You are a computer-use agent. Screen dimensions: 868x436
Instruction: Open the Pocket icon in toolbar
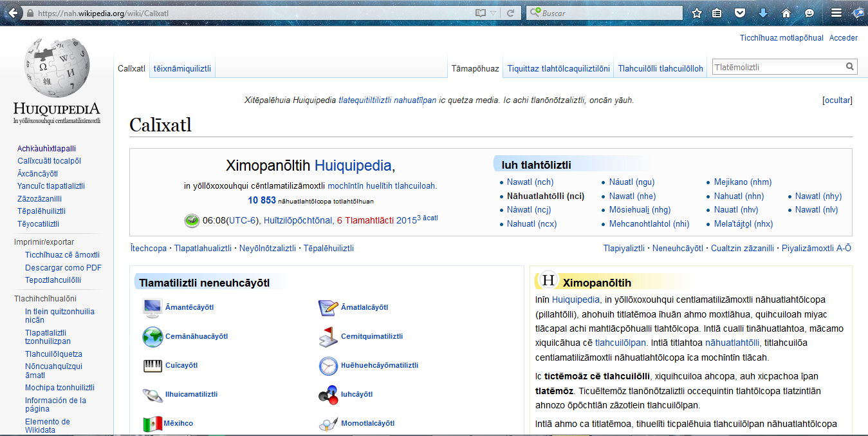[740, 13]
